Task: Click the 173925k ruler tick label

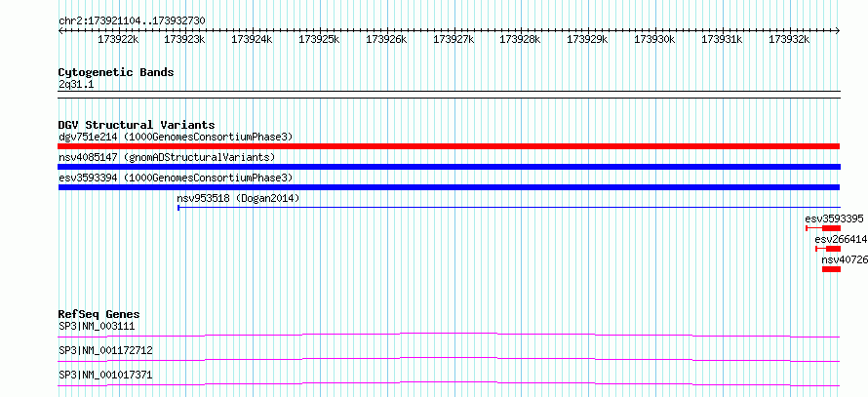Action: coord(320,39)
